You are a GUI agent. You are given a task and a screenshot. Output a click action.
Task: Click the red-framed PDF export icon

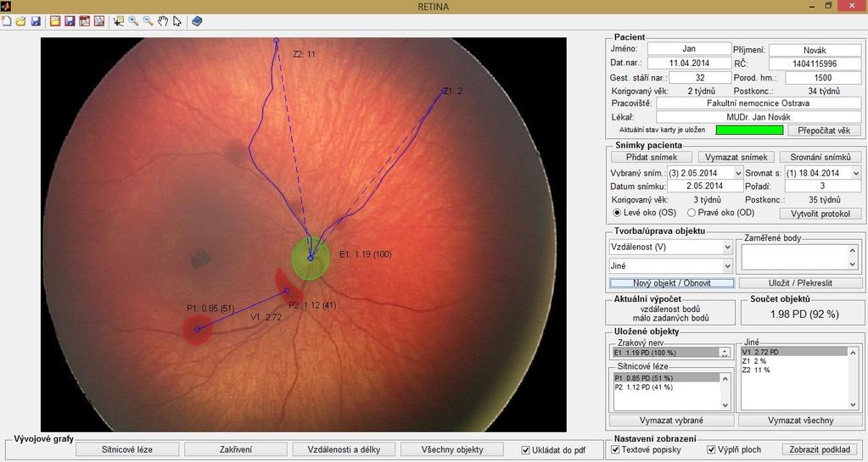(x=84, y=21)
